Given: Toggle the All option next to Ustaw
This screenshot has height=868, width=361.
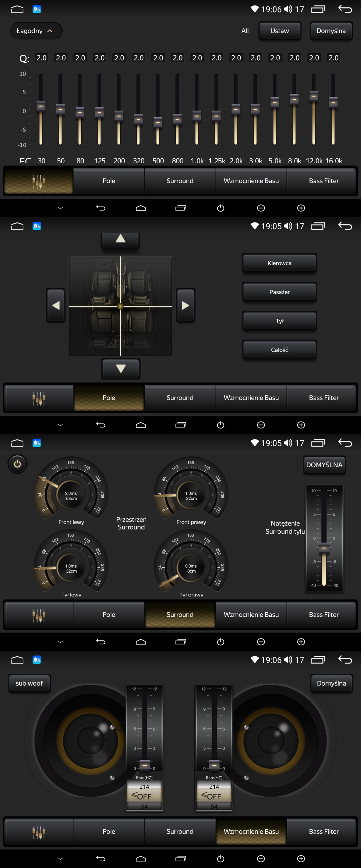Looking at the screenshot, I should 245,31.
